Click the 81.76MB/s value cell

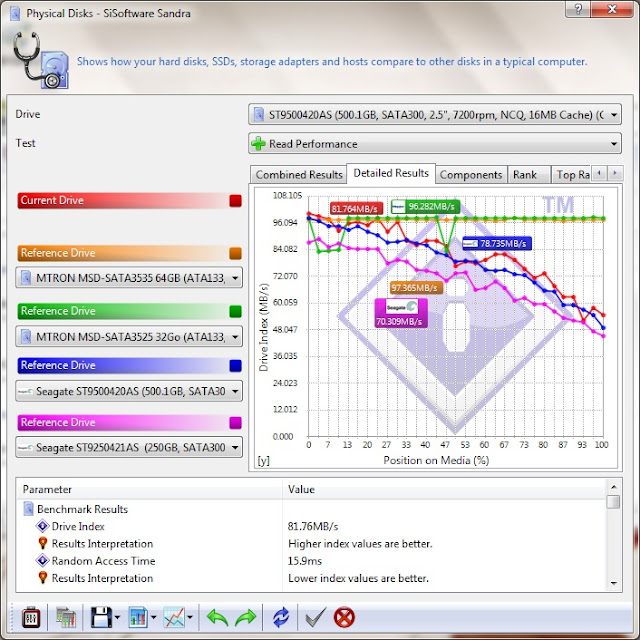[x=313, y=526]
